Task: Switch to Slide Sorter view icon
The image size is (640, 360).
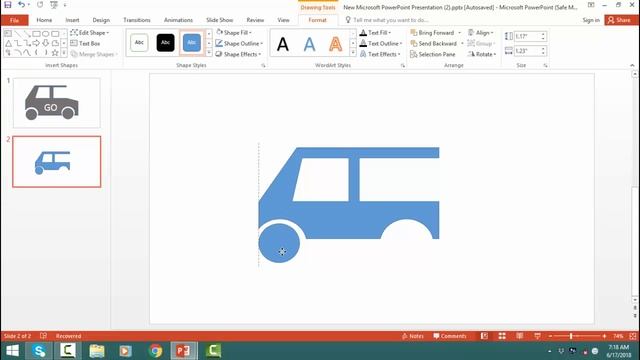Action: [502, 336]
